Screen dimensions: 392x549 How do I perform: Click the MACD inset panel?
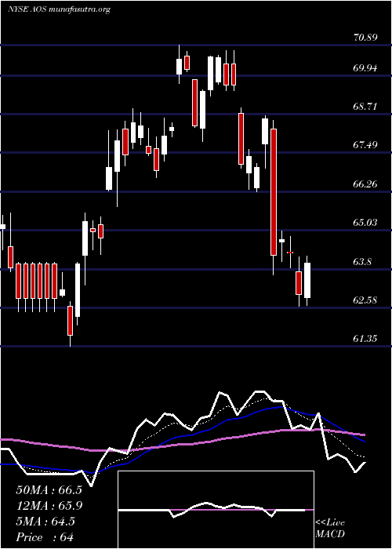(216, 510)
